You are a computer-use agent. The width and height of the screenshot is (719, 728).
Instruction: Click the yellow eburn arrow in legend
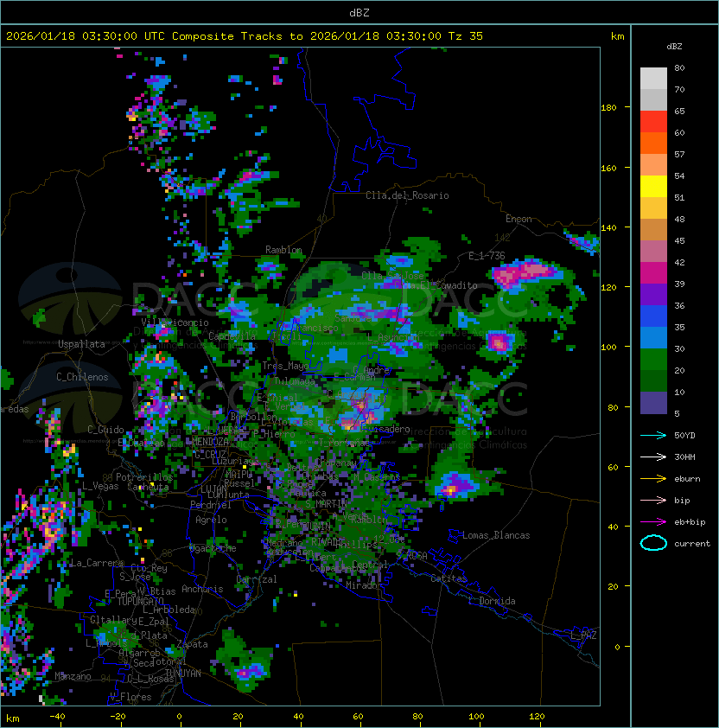[653, 479]
